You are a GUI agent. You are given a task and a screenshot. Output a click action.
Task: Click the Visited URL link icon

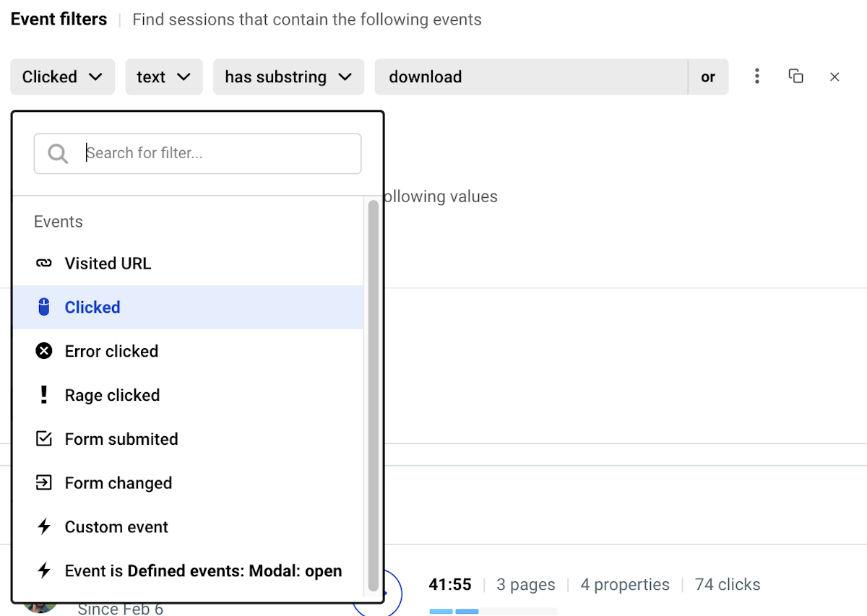[44, 264]
